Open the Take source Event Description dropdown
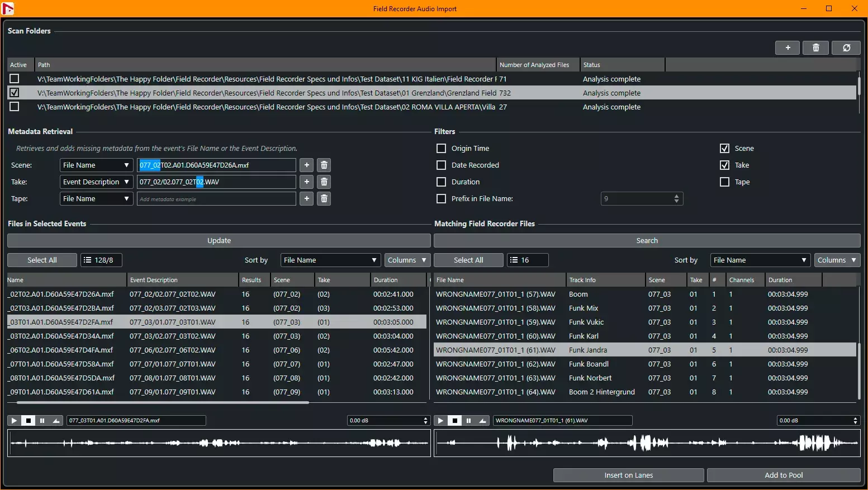This screenshot has height=490, width=868. pyautogui.click(x=96, y=182)
